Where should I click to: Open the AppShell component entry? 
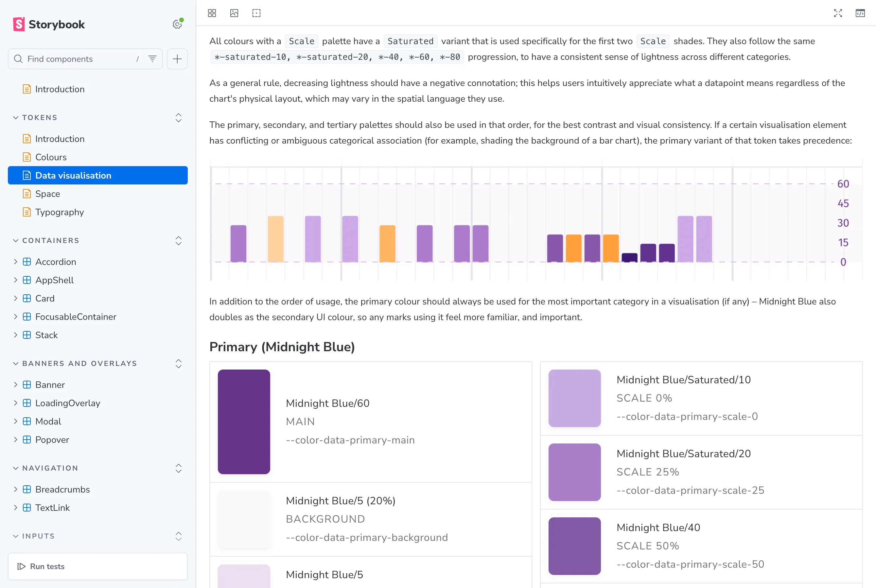point(97,280)
